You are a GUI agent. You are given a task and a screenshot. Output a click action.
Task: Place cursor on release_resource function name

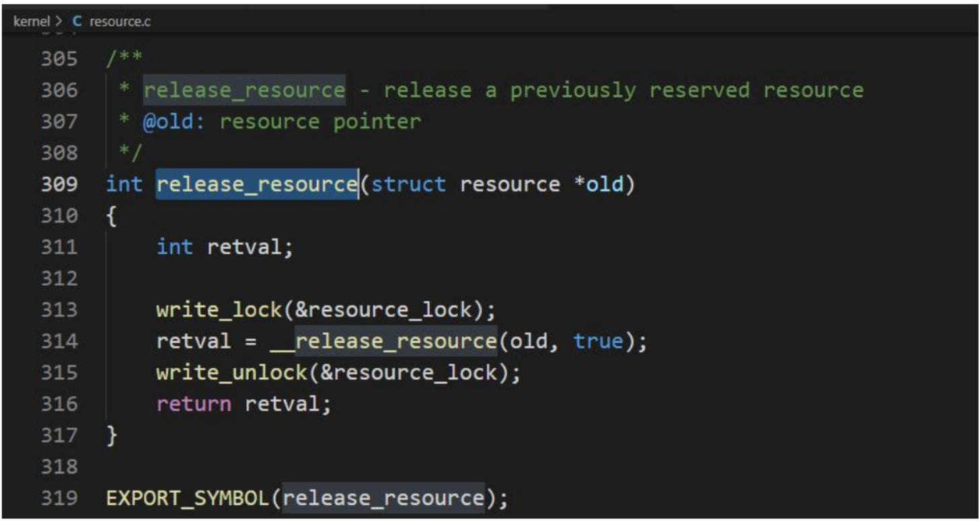pyautogui.click(x=257, y=184)
